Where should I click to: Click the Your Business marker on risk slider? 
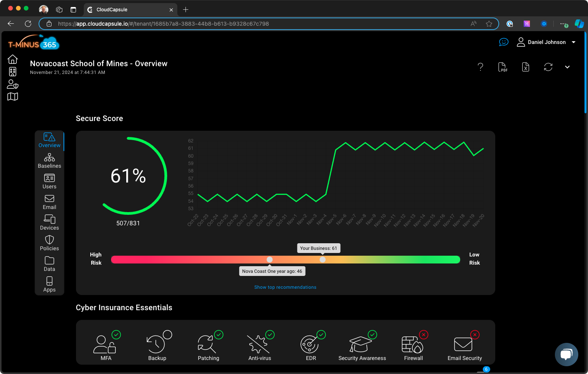pyautogui.click(x=323, y=260)
